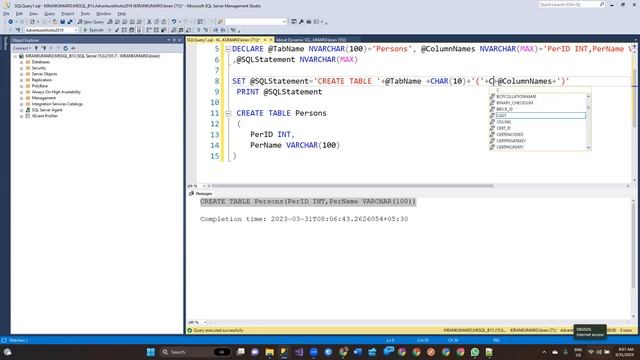This screenshot has width=640, height=360.
Task: Click the taskbar clock and date
Action: [625, 352]
